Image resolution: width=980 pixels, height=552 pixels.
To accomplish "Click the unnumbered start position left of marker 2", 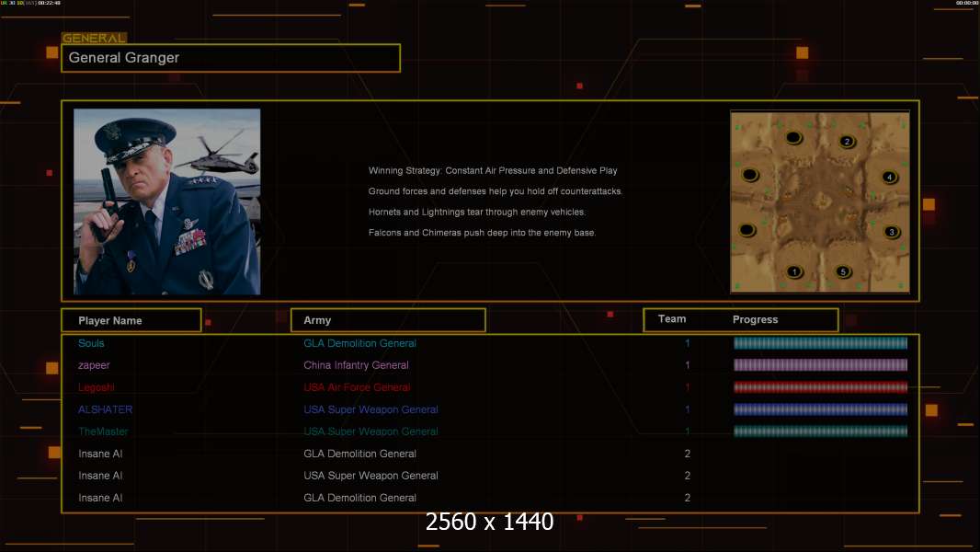I will point(793,137).
